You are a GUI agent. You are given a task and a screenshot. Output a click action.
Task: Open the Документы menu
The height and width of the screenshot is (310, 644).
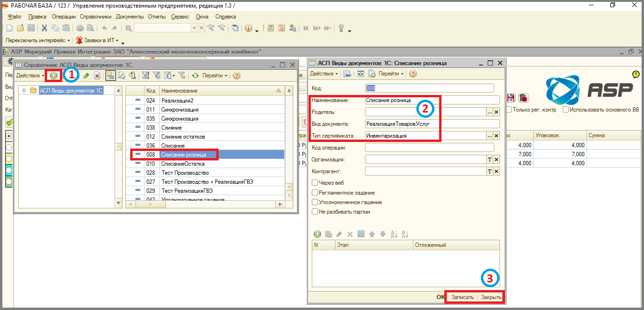pos(130,17)
